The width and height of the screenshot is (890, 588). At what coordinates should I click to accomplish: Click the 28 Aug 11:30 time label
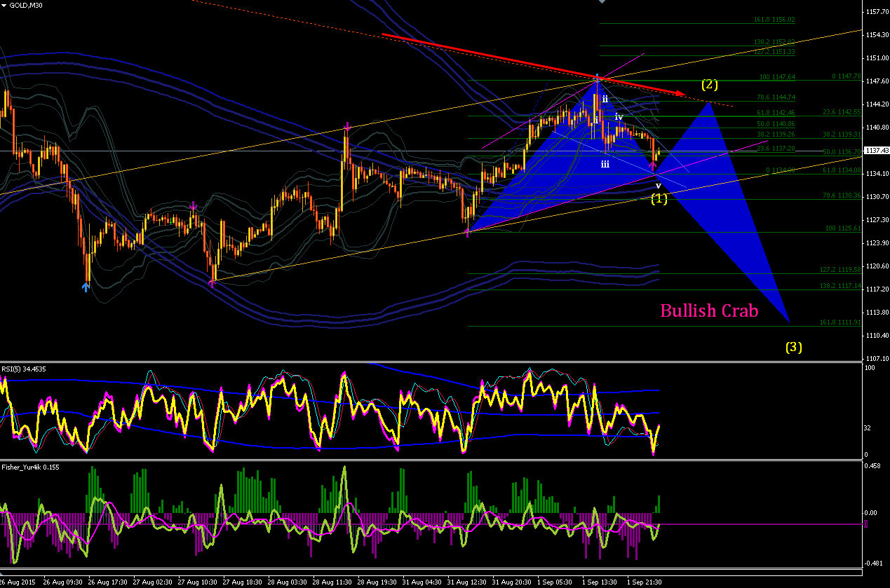[x=333, y=582]
